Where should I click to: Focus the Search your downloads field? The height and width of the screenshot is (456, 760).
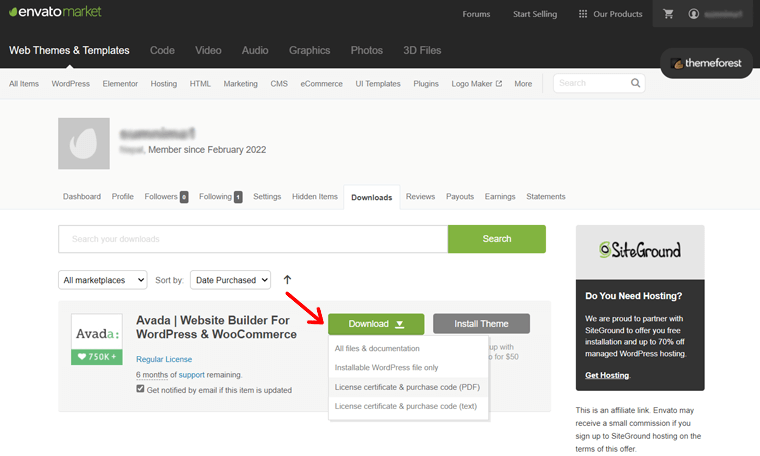coord(253,239)
